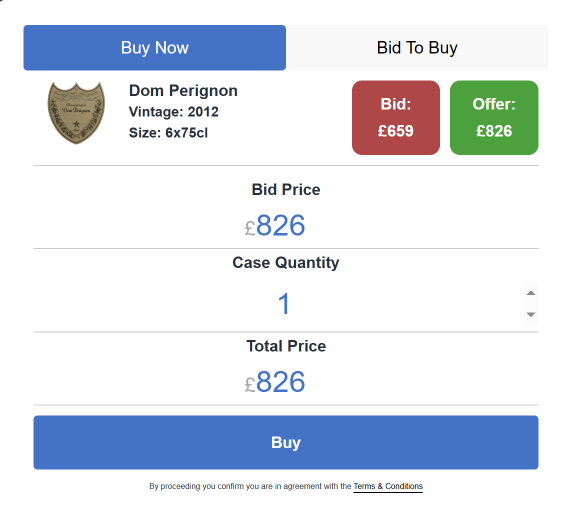The height and width of the screenshot is (526, 568).
Task: Select the green Offer £826 box
Action: coord(494,118)
